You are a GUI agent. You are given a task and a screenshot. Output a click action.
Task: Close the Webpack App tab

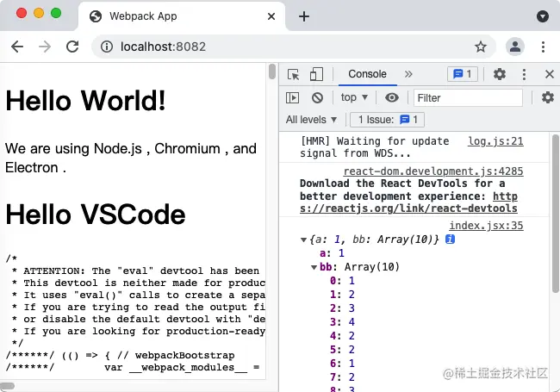(271, 16)
